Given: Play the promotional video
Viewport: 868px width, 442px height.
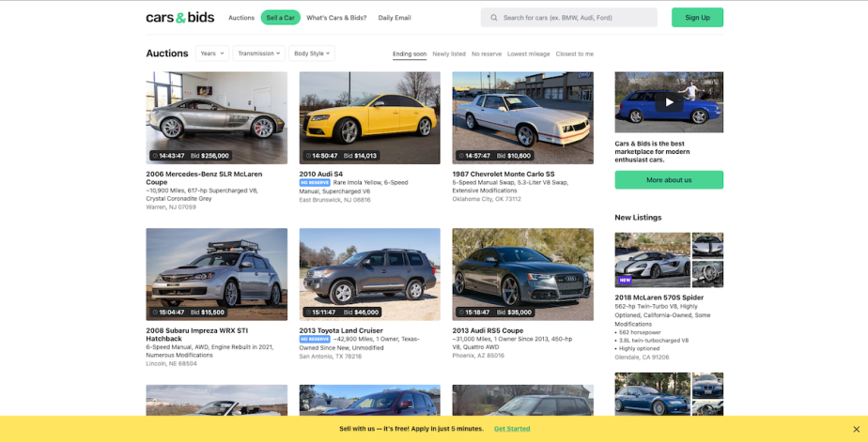Looking at the screenshot, I should 669,102.
